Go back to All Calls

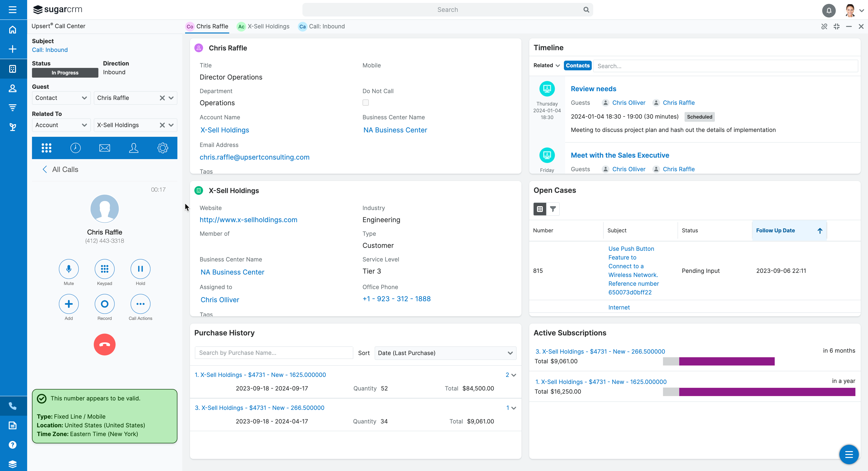coord(61,169)
